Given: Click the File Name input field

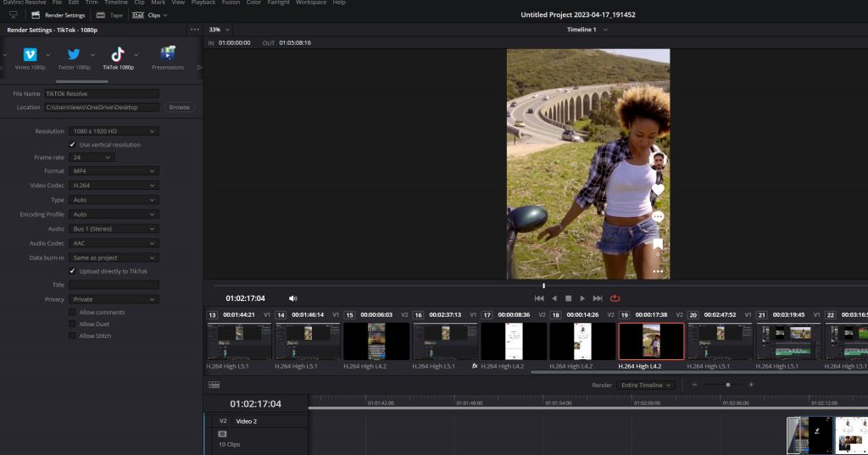Looking at the screenshot, I should (x=102, y=93).
